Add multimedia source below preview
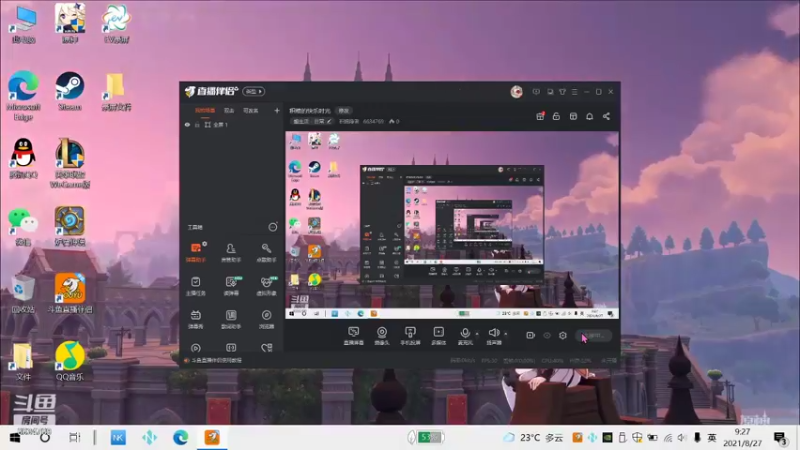Viewport: 800px width, 450px height. (438, 336)
